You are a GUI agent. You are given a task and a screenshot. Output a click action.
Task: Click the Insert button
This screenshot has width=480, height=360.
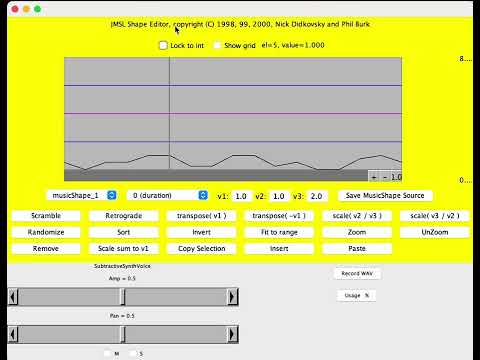click(279, 248)
